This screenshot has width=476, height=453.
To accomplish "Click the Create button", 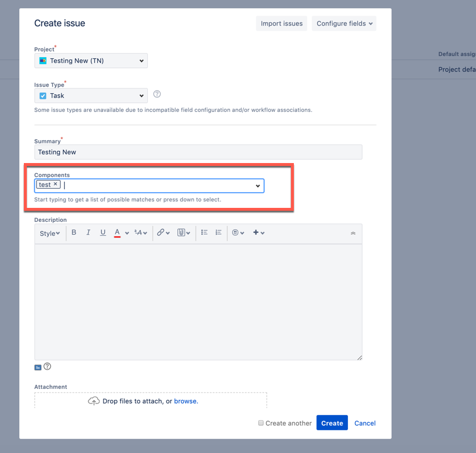I will coord(332,423).
